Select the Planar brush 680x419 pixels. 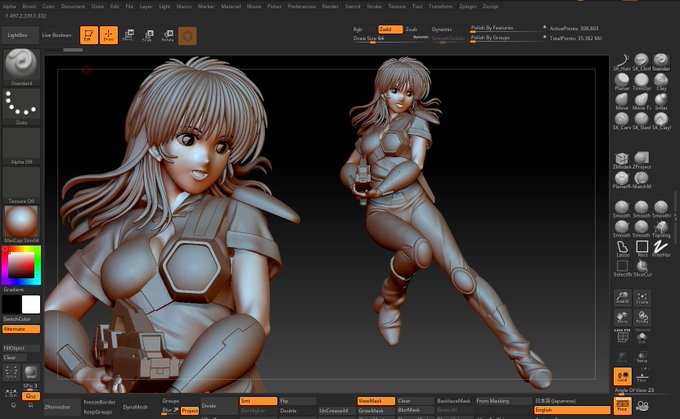622,82
